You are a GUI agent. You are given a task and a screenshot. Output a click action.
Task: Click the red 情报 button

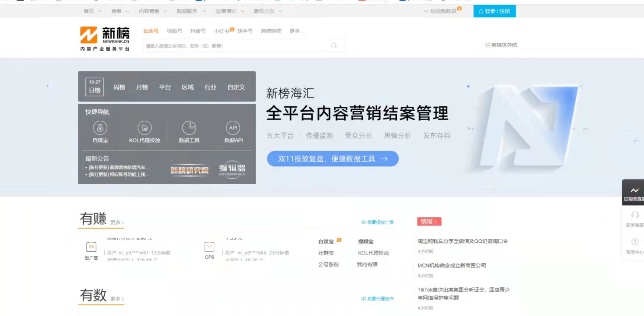pos(429,221)
